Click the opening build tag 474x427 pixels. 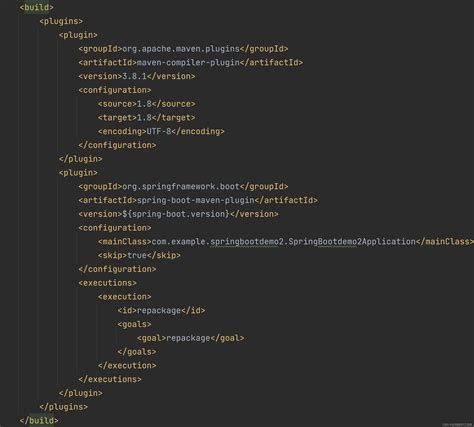36,7
